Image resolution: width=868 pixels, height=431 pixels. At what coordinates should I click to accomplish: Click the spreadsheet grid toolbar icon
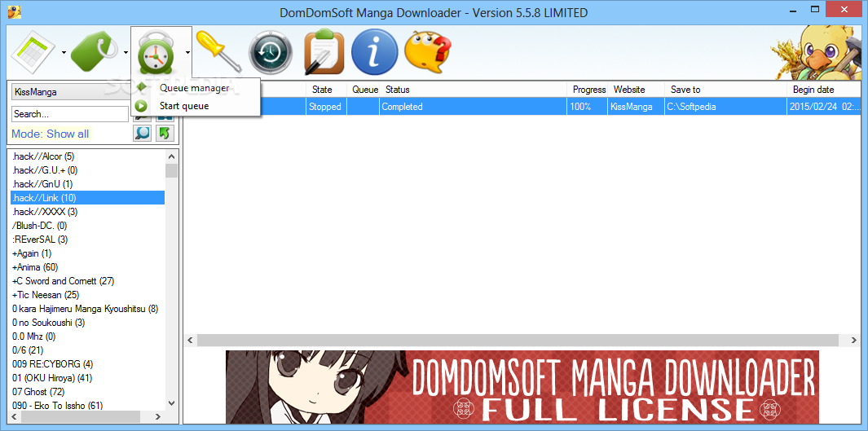coord(33,51)
